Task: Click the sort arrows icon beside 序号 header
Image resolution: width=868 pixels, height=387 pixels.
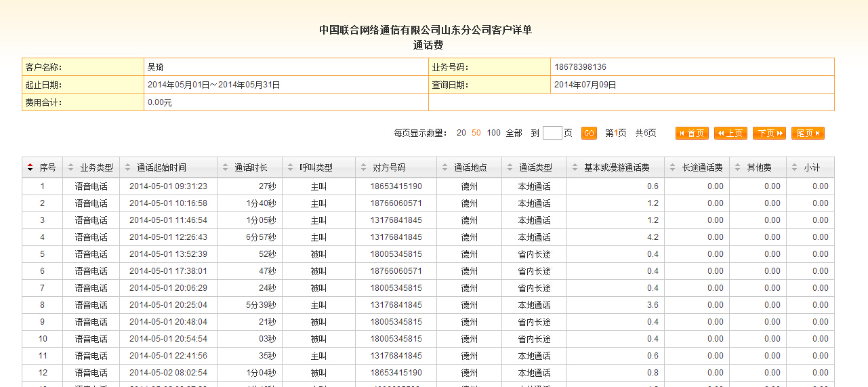Action: click(x=30, y=167)
